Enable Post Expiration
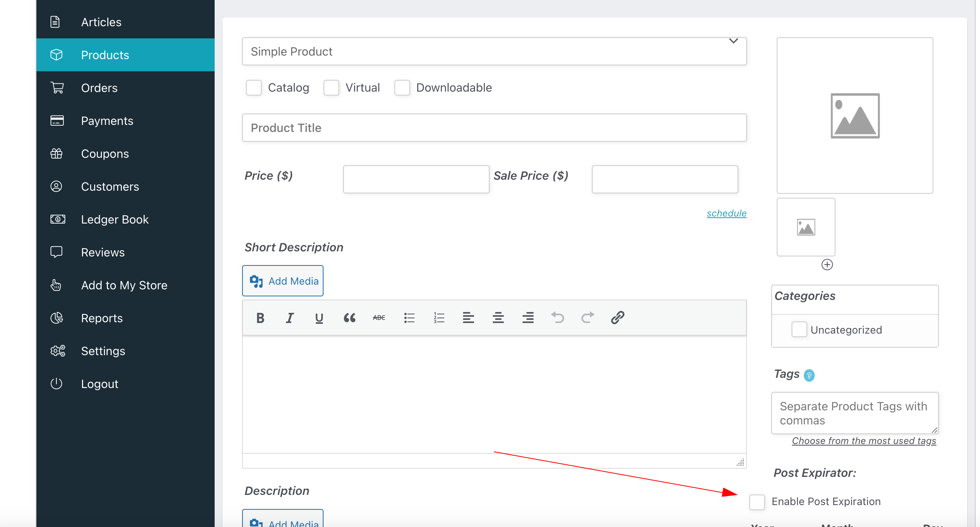 coord(757,502)
